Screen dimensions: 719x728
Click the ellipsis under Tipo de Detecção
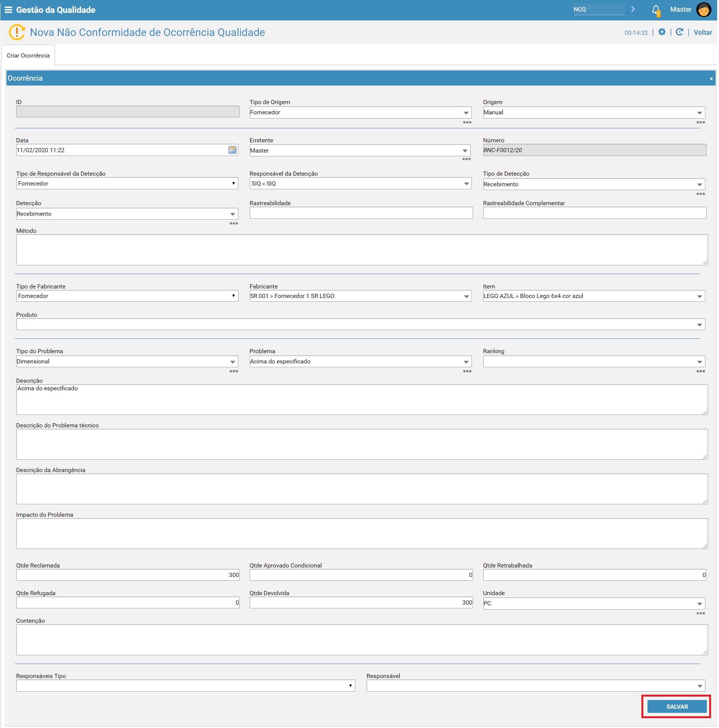pos(700,194)
